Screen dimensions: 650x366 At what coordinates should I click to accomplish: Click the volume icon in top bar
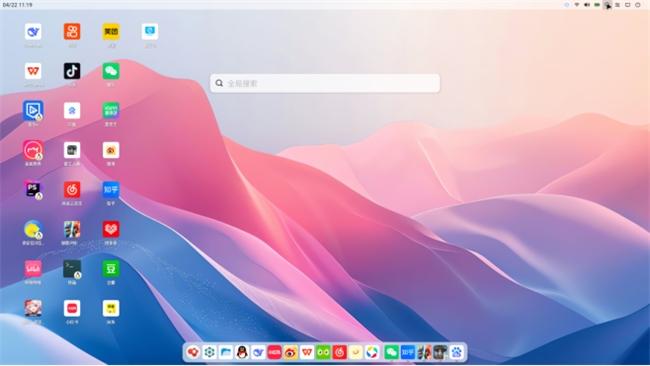point(587,5)
